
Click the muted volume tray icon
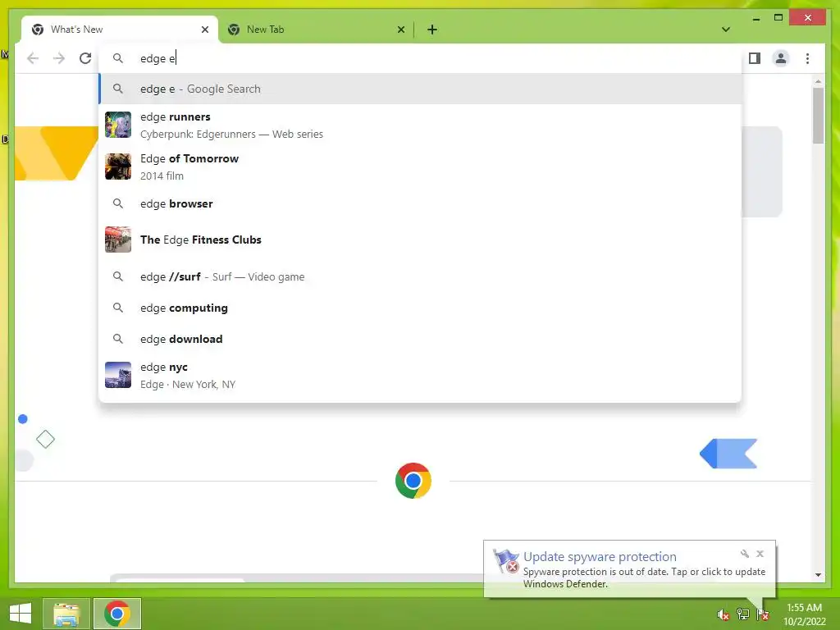(724, 614)
